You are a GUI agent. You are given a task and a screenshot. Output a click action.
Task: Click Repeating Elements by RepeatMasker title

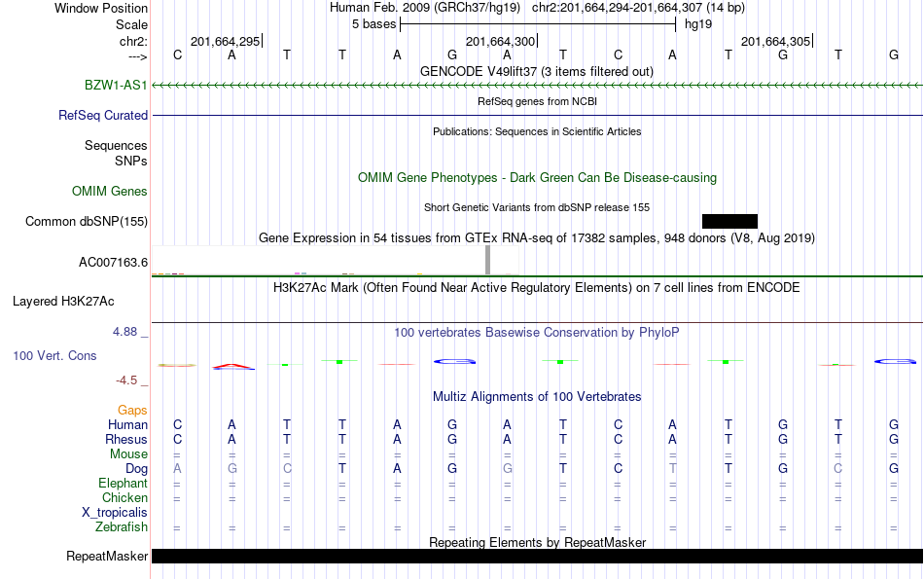point(537,542)
